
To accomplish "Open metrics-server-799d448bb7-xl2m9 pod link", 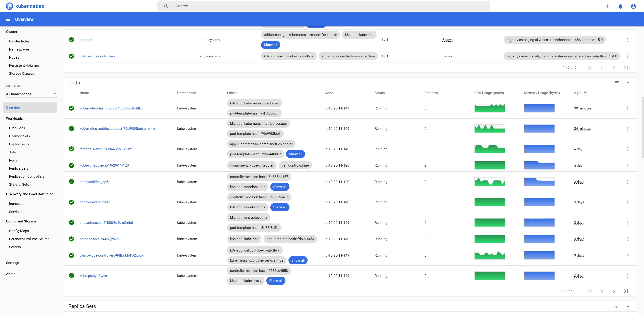I will [x=106, y=149].
